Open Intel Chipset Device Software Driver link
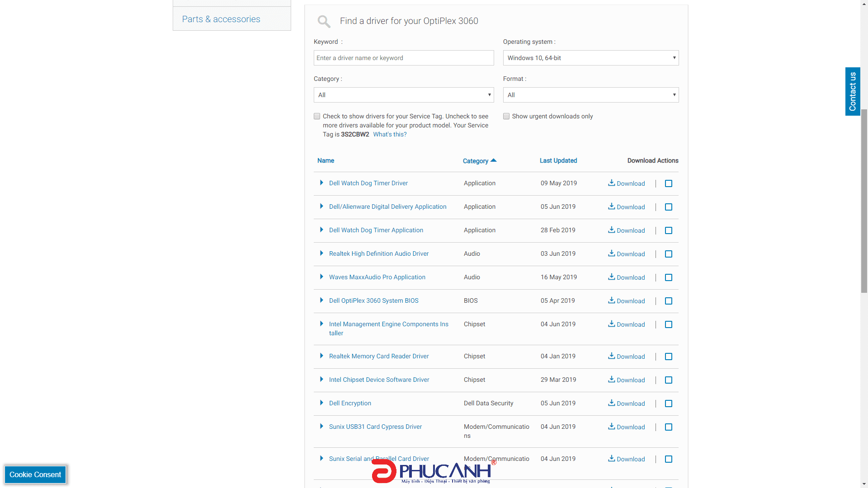The width and height of the screenshot is (868, 488). [379, 380]
